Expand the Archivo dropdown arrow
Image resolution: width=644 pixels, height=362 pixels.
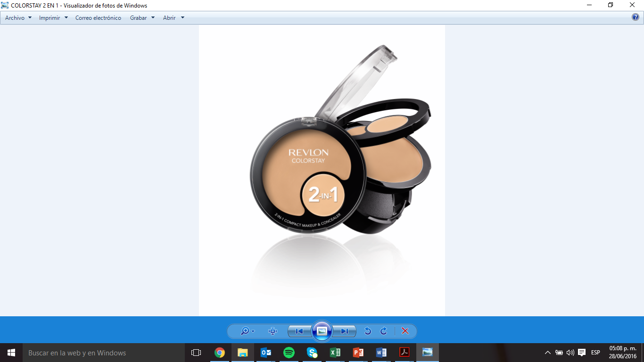tap(30, 18)
